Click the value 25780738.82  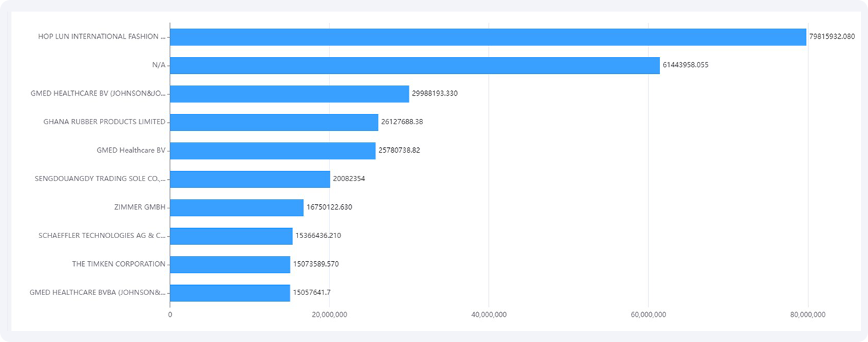pos(399,151)
